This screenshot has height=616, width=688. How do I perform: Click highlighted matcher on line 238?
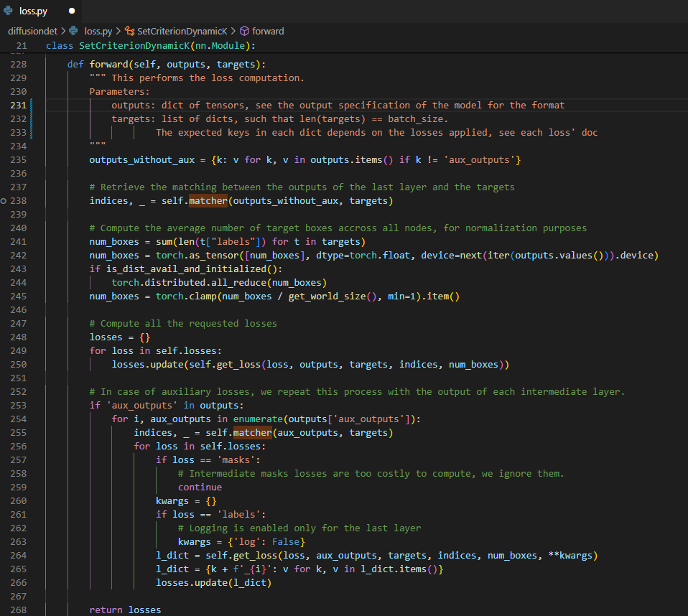[x=208, y=200]
